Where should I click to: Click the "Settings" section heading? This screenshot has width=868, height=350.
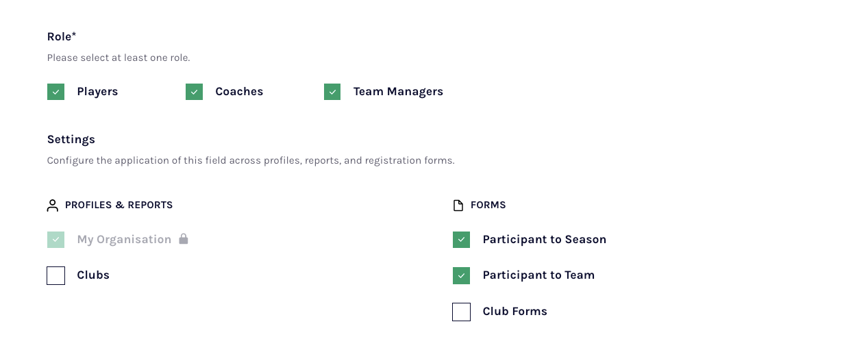tap(71, 140)
